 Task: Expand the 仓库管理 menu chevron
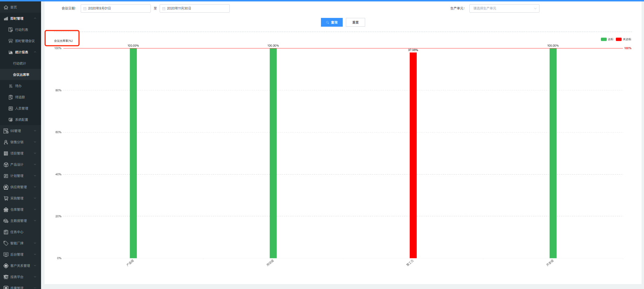35,210
